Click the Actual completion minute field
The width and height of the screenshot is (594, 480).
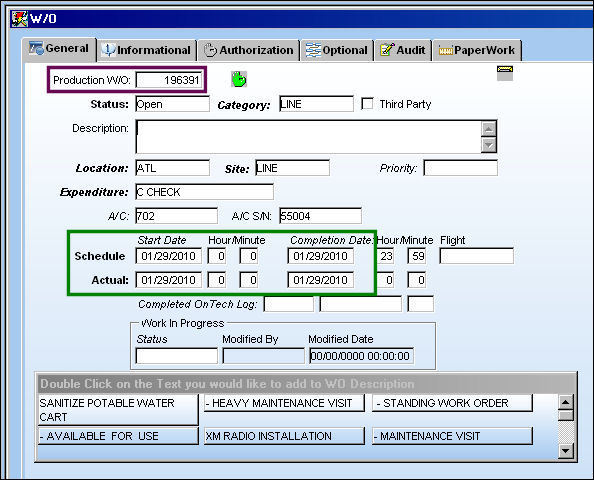(417, 280)
